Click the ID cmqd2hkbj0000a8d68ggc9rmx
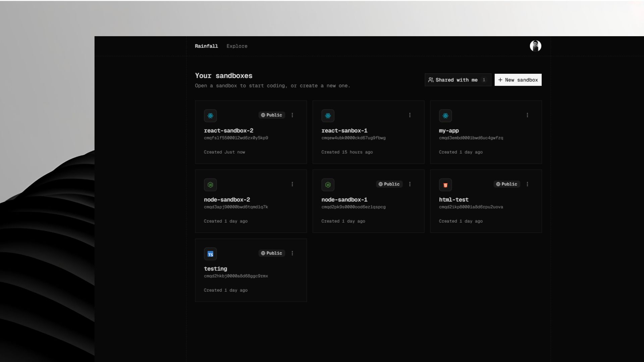644x362 pixels. (236, 276)
